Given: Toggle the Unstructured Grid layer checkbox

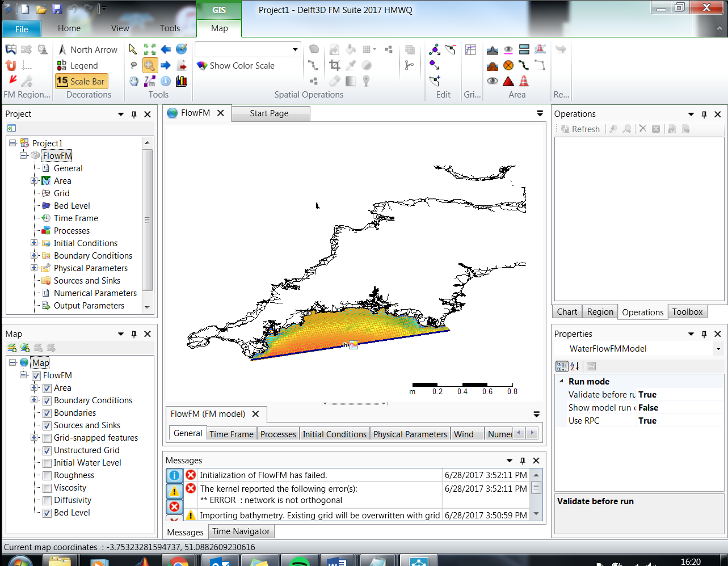Looking at the screenshot, I should click(47, 450).
